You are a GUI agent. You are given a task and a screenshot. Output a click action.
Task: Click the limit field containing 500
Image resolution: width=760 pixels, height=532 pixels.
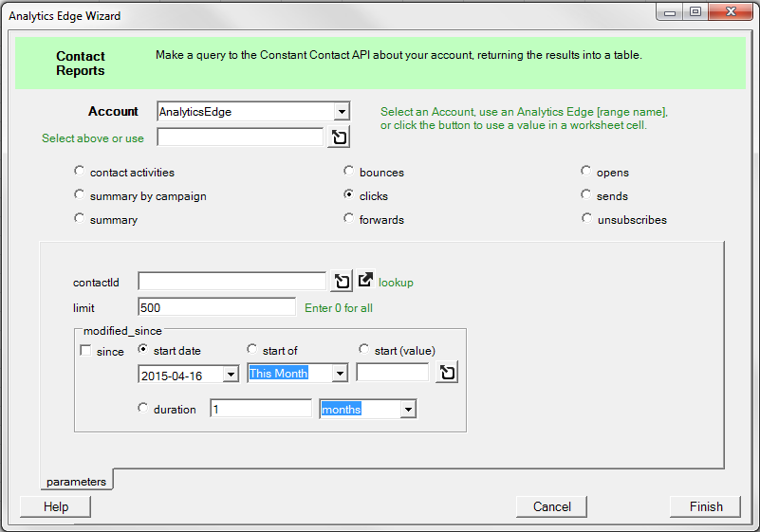[x=216, y=307]
